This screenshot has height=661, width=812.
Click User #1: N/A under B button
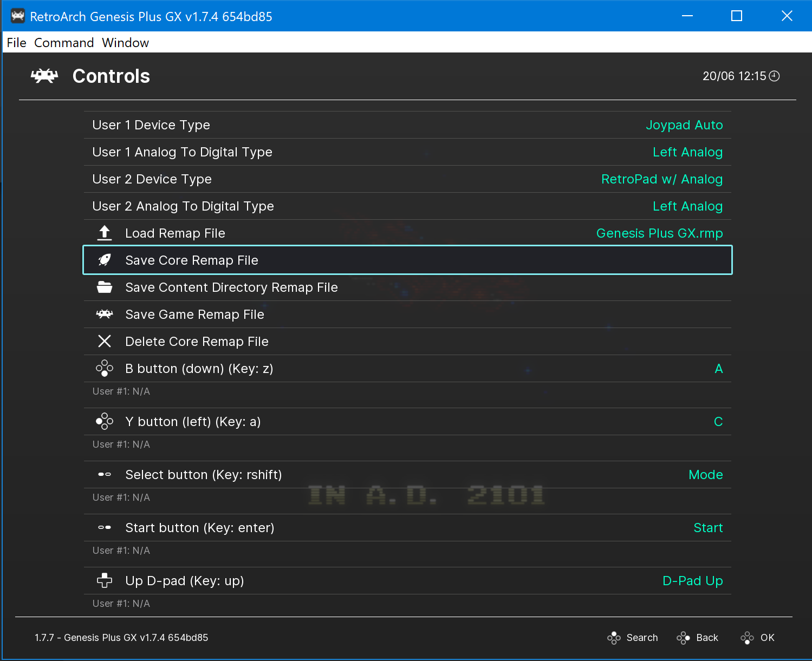(x=121, y=391)
